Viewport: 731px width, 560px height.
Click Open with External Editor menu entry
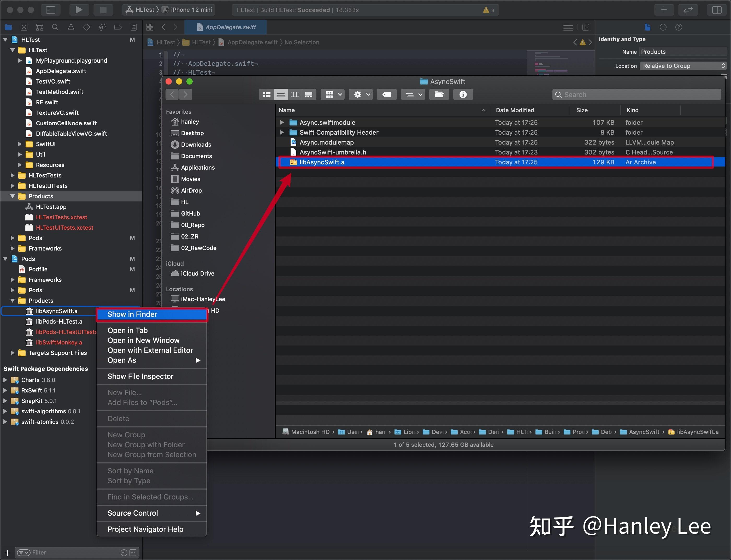pyautogui.click(x=150, y=350)
